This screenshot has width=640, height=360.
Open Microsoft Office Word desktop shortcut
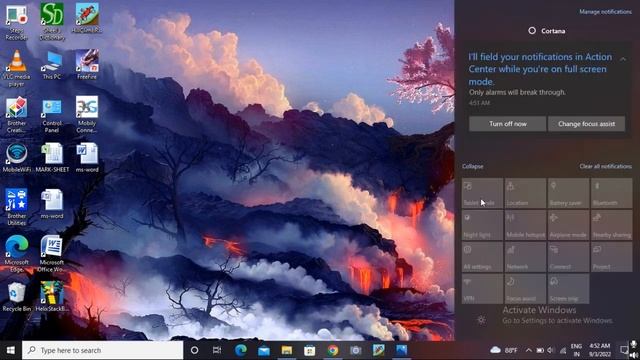click(51, 254)
